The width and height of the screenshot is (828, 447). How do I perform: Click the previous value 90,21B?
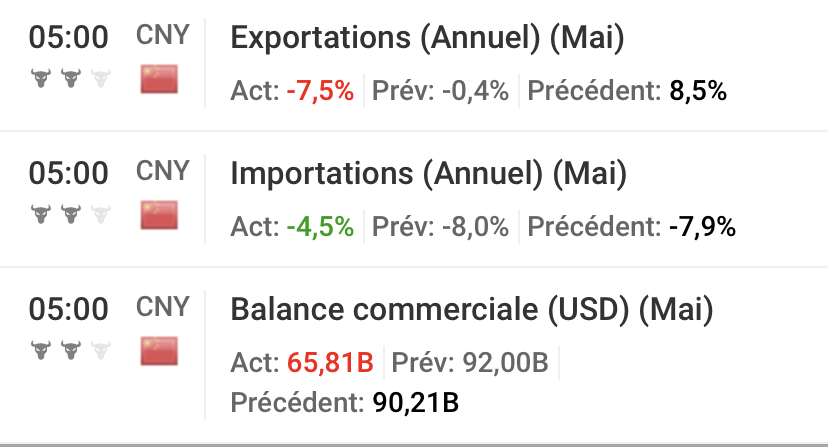[415, 404]
